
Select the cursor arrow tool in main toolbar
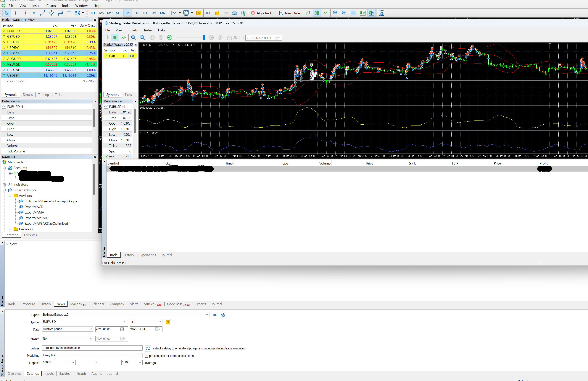coord(7,13)
